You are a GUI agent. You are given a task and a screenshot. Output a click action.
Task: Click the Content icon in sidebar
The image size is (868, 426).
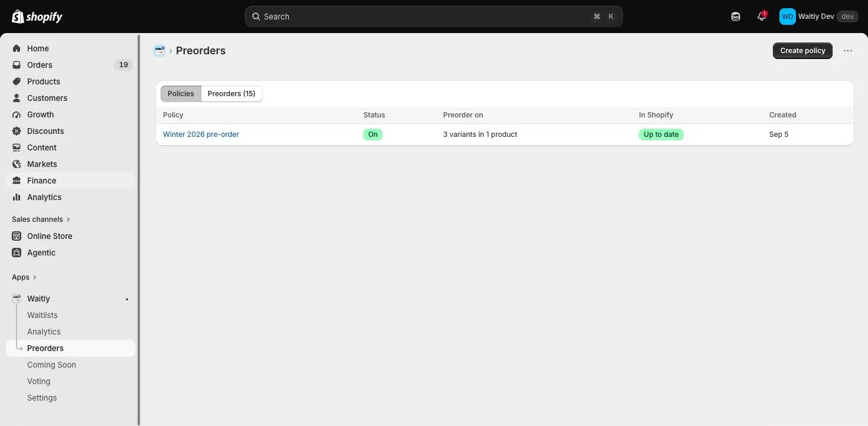coord(17,148)
